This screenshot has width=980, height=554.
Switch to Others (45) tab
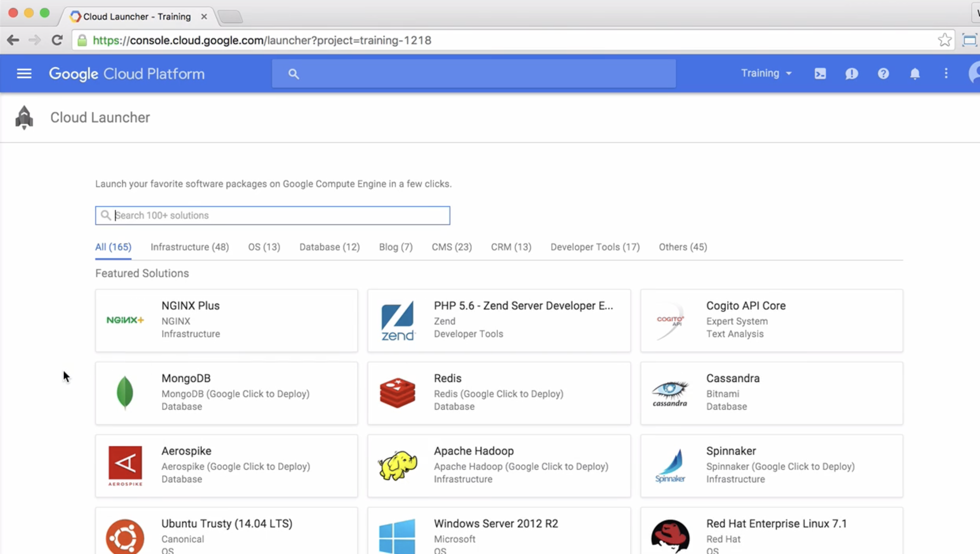tap(683, 247)
